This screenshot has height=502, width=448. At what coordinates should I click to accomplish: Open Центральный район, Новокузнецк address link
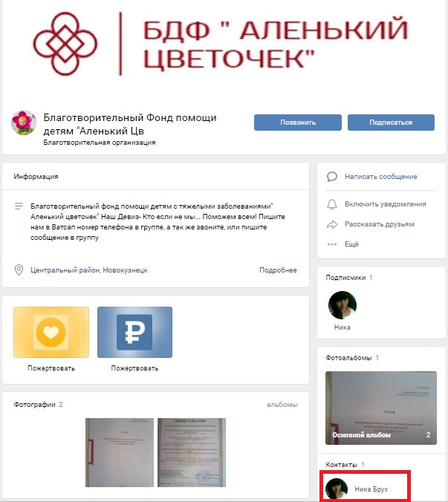pos(89,270)
